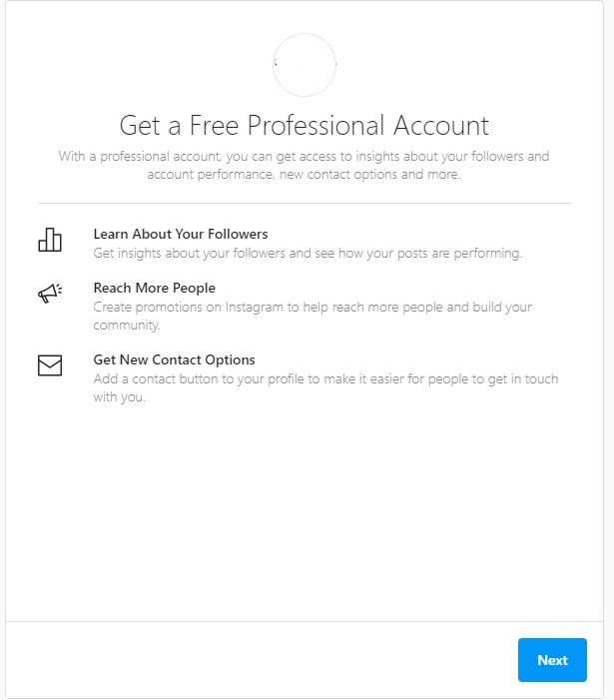Click the megaphone promotions icon

49,293
